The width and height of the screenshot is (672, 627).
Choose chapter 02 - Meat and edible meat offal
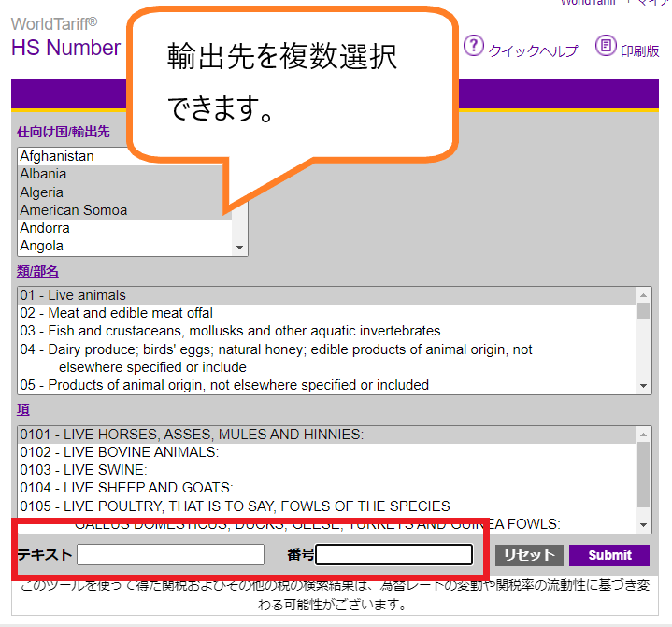(x=117, y=313)
